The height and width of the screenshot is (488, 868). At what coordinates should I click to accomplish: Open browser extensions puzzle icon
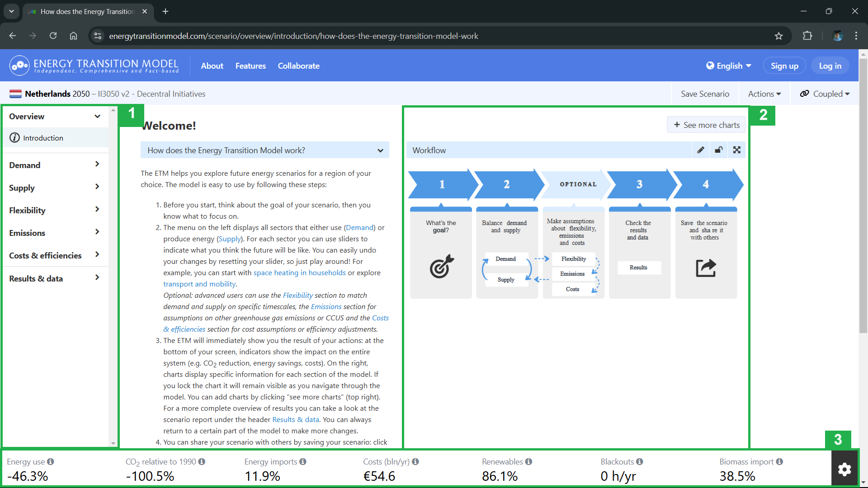pyautogui.click(x=807, y=36)
